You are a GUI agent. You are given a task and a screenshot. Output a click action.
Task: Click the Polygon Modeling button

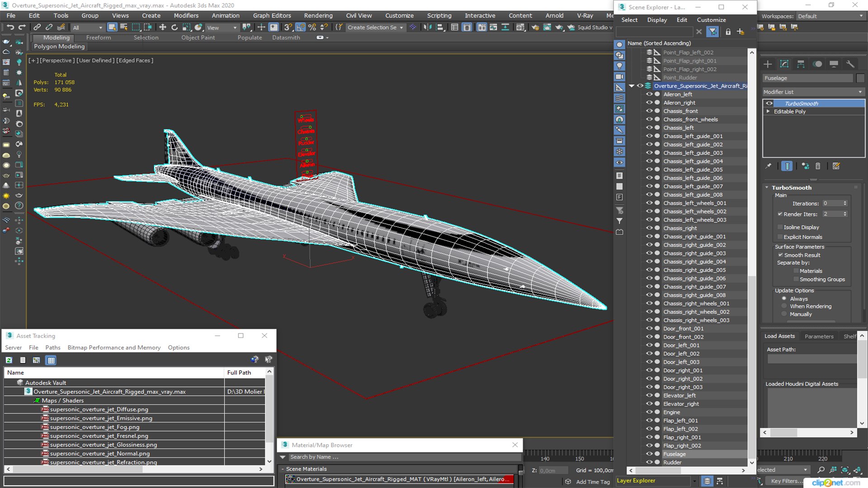point(59,47)
